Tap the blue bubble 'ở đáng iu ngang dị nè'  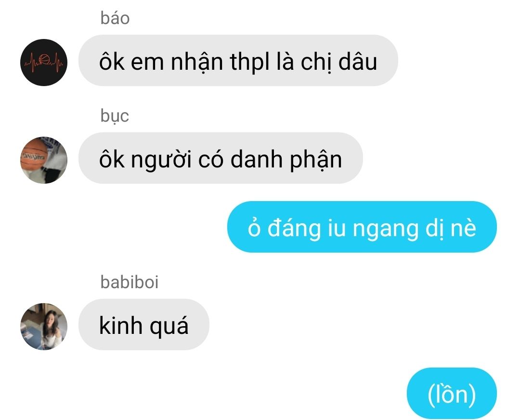click(x=362, y=227)
